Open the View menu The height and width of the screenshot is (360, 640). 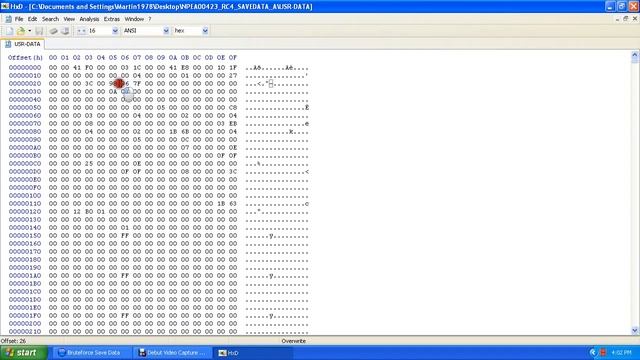click(69, 19)
